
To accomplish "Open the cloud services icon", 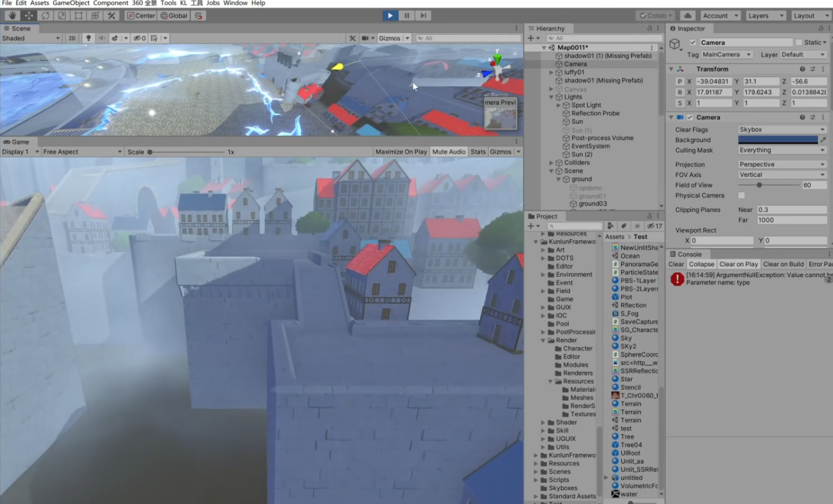I will click(x=687, y=15).
